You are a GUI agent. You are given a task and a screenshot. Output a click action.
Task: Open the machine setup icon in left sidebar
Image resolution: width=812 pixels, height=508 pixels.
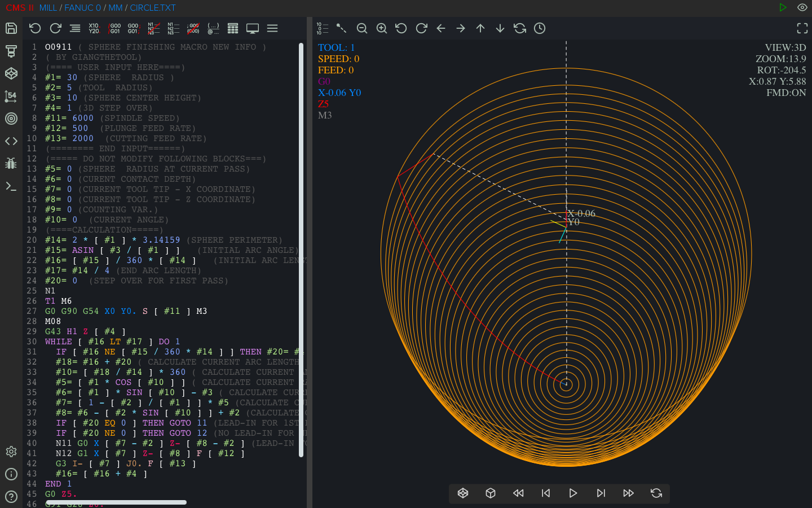point(11,51)
